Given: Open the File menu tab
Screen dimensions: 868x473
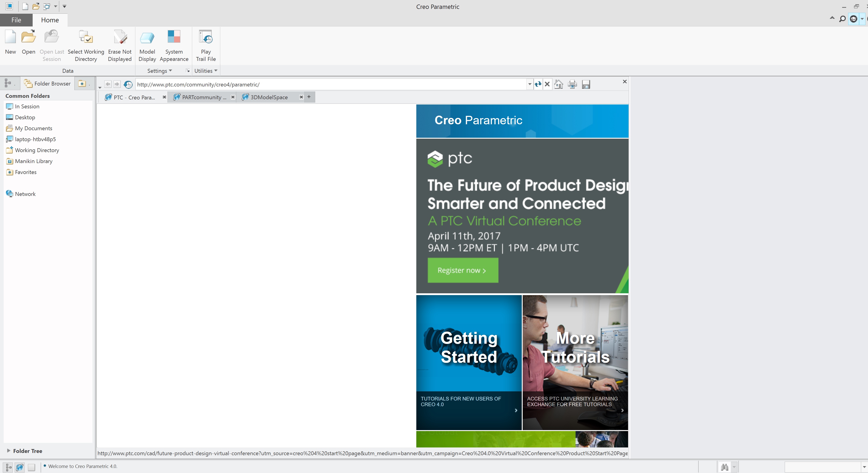Looking at the screenshot, I should point(16,20).
